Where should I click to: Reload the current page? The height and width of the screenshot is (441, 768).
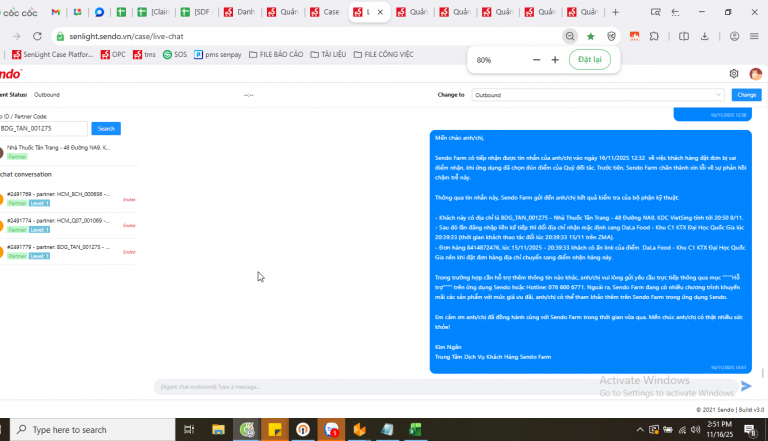(x=37, y=36)
